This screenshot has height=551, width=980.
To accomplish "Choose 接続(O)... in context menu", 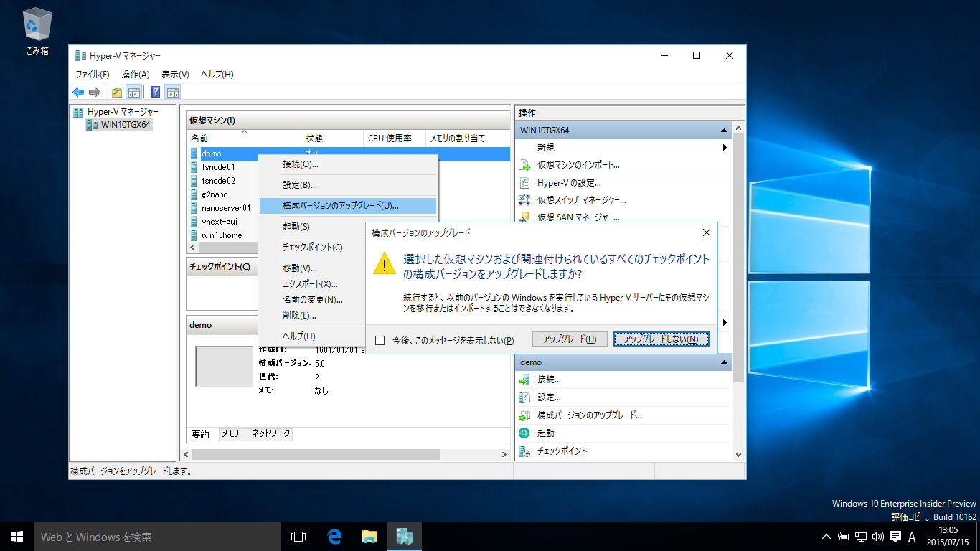I will click(348, 164).
